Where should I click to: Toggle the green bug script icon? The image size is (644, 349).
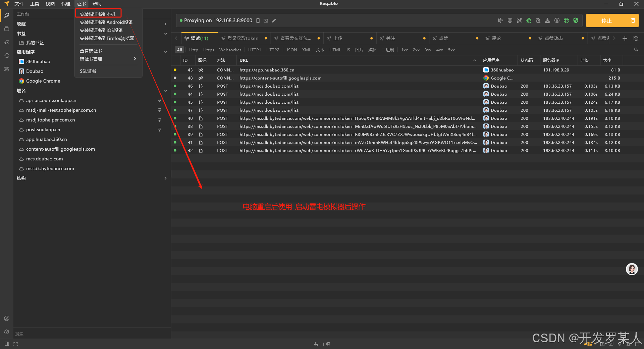pos(529,20)
